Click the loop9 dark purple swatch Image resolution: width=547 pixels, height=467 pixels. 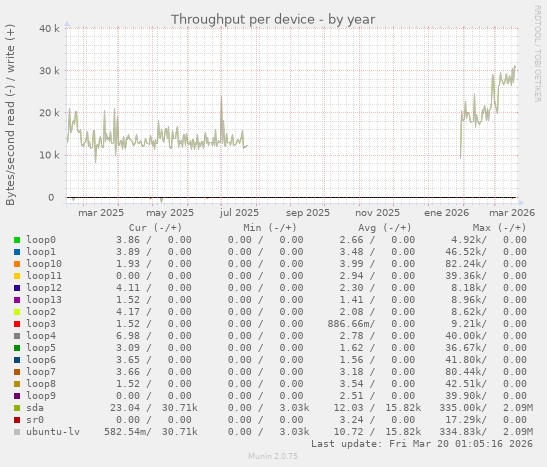tap(17, 396)
